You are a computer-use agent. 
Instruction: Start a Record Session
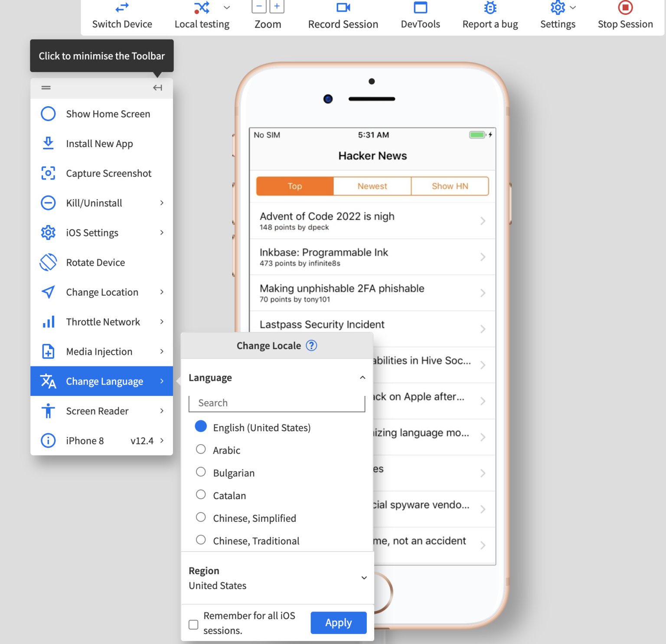coord(343,7)
